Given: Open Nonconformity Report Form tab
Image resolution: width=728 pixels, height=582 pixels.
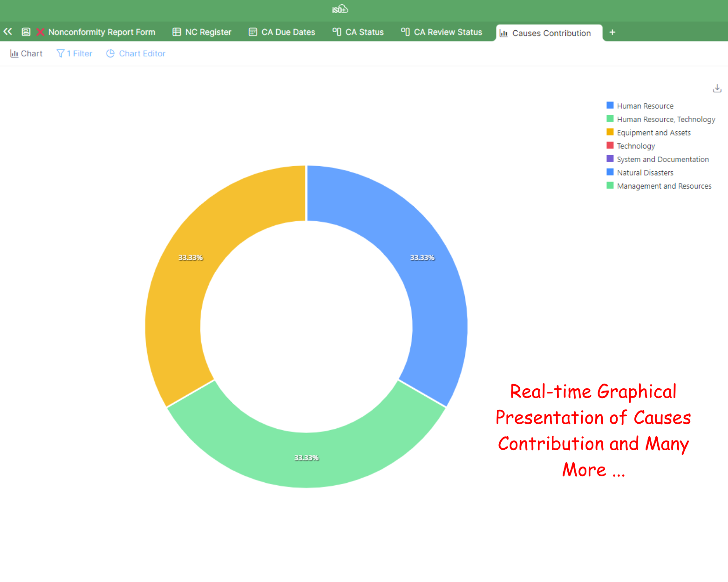Looking at the screenshot, I should (102, 32).
